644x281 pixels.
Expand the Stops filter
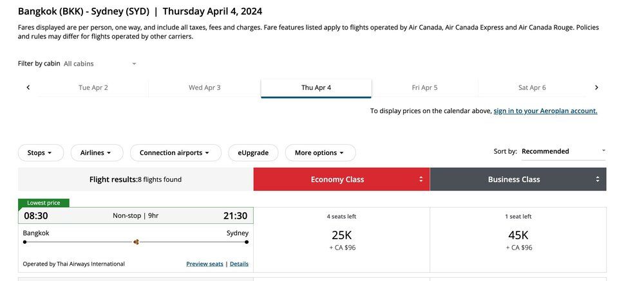click(x=40, y=152)
